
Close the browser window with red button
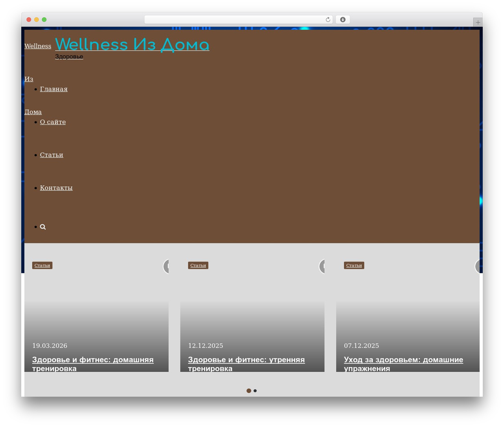[x=29, y=20]
